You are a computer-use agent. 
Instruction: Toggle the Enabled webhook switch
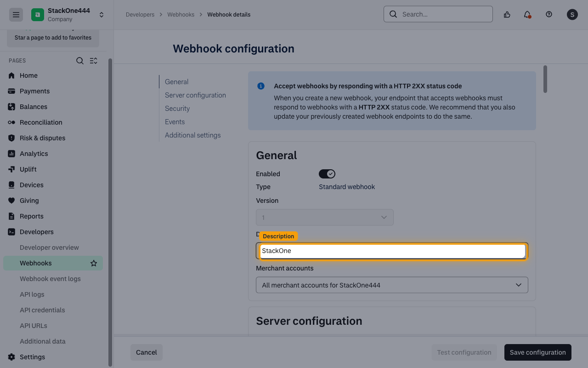(x=327, y=174)
